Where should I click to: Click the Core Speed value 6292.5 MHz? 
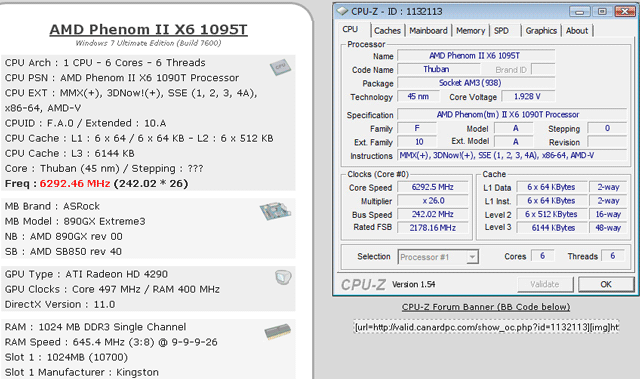[x=433, y=187]
